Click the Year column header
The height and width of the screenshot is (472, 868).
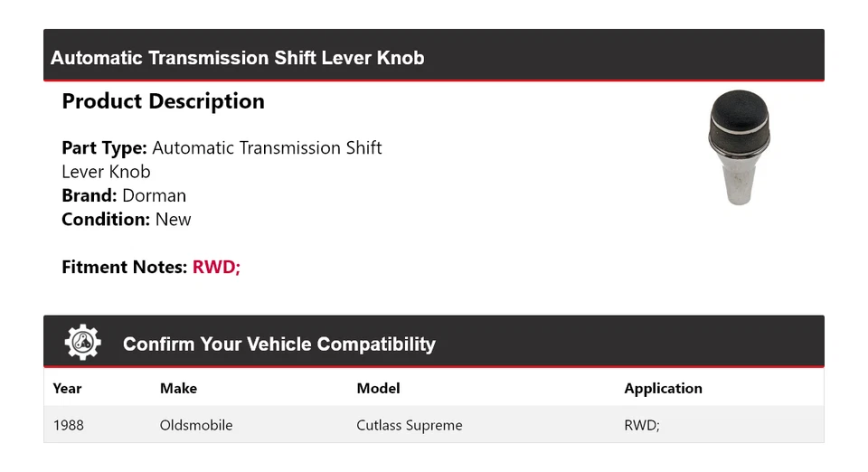pyautogui.click(x=67, y=388)
